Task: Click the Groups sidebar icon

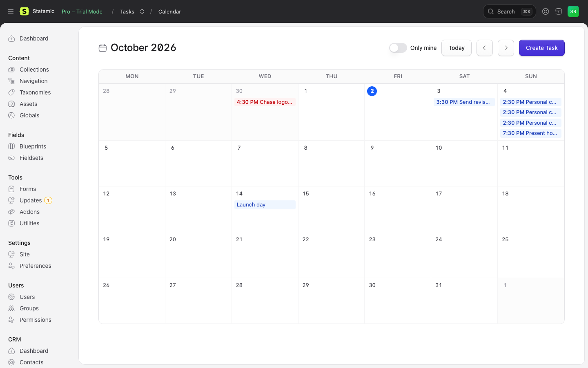Action: coord(11,308)
